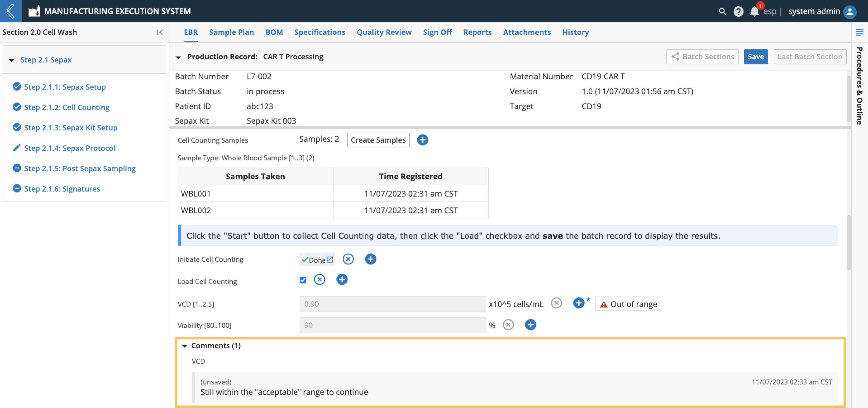Image resolution: width=868 pixels, height=408 pixels.
Task: Click the Create Samples button
Action: coord(378,140)
